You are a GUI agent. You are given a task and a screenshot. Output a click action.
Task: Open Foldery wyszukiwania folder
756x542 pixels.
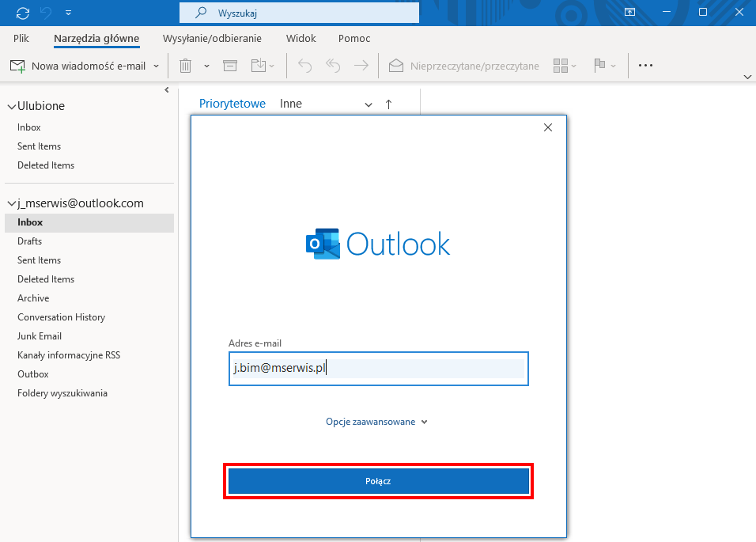[62, 393]
